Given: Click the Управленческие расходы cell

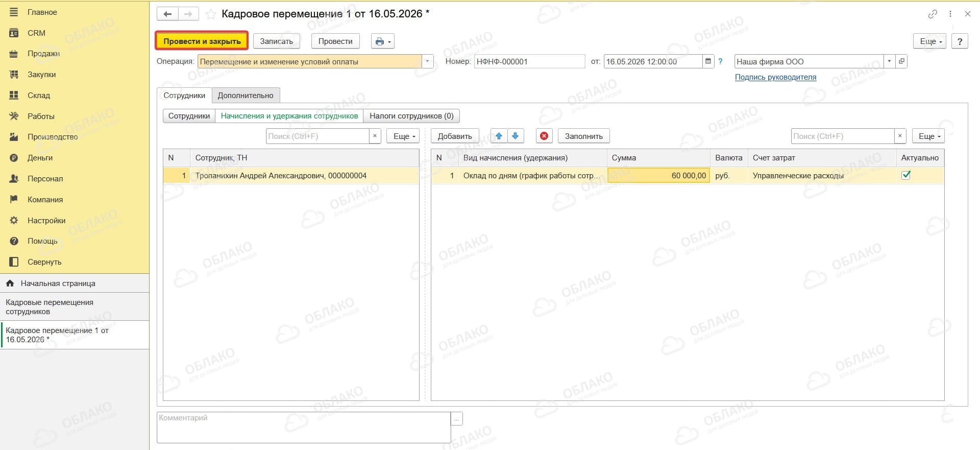Looking at the screenshot, I should pos(822,176).
